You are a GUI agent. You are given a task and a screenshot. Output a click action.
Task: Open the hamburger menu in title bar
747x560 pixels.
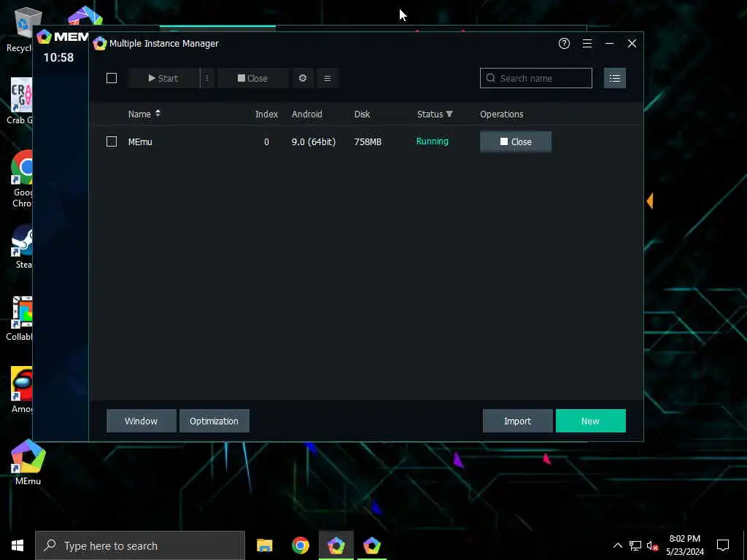[x=587, y=44]
